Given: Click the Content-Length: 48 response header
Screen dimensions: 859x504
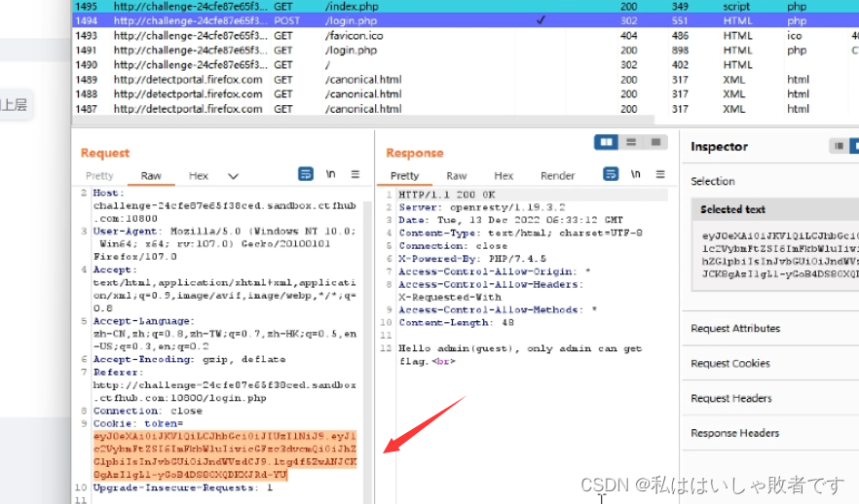Looking at the screenshot, I should click(x=457, y=323).
